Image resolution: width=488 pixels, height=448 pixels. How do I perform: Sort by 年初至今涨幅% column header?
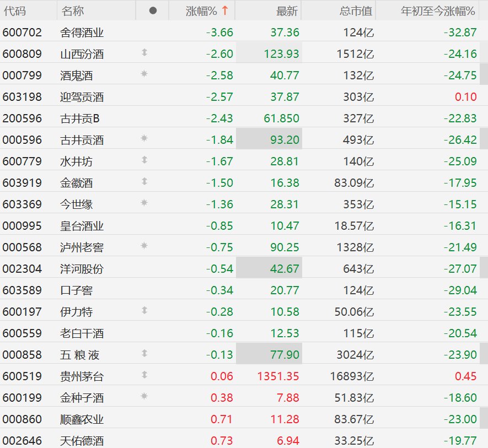click(x=438, y=11)
